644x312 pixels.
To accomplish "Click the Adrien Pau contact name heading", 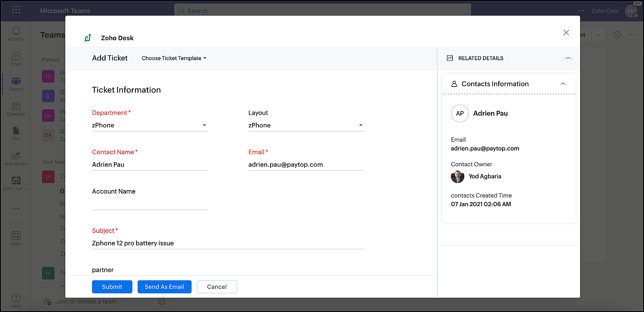I will coord(490,113).
